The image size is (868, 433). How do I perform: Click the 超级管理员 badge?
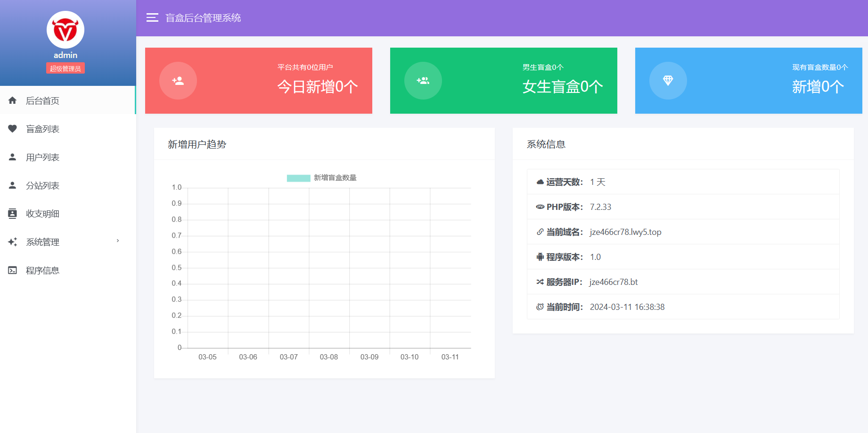point(66,68)
